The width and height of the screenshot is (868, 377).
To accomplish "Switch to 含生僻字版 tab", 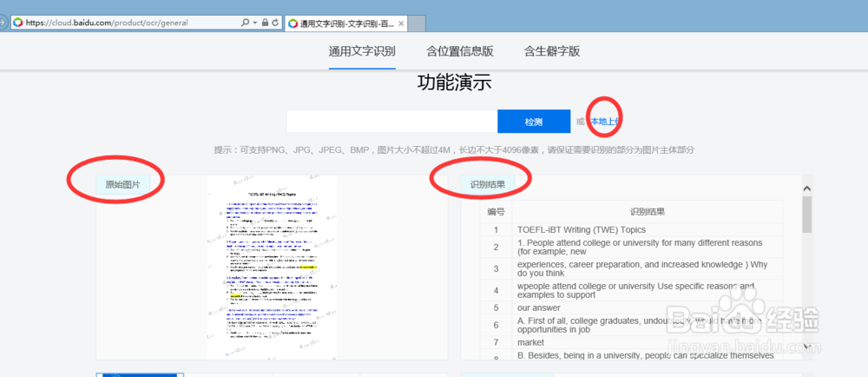I will pyautogui.click(x=552, y=52).
